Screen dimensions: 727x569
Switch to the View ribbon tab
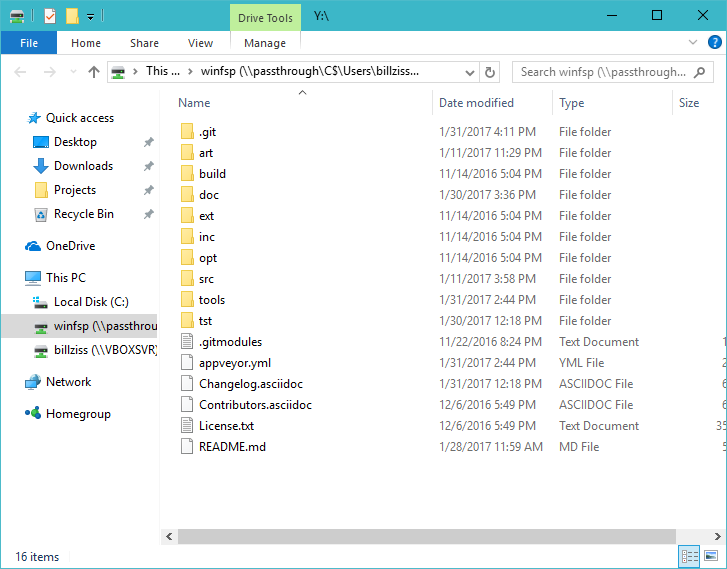coord(200,43)
